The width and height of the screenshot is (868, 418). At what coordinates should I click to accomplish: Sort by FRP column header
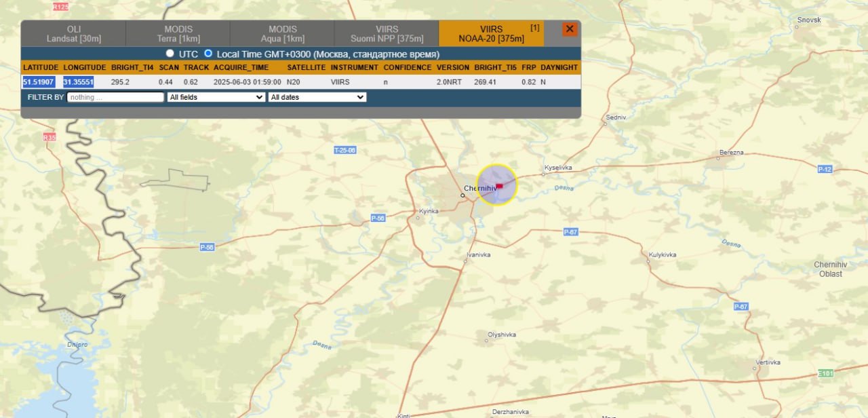pos(529,68)
